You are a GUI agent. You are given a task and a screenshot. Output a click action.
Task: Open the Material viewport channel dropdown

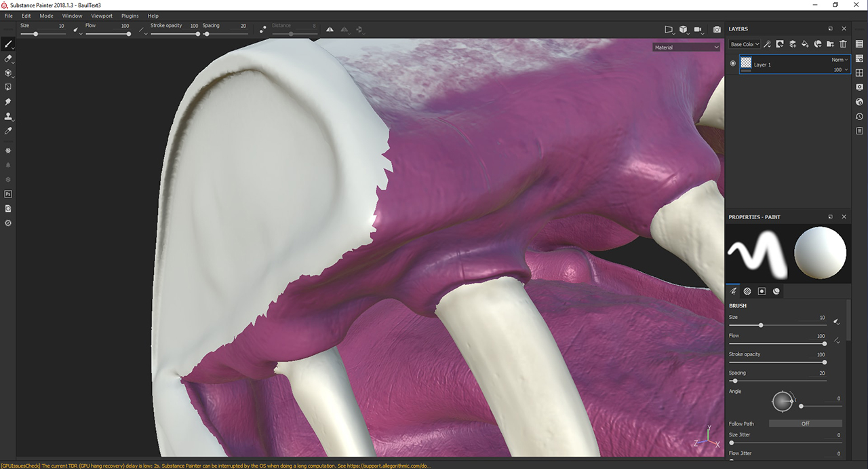tap(686, 48)
